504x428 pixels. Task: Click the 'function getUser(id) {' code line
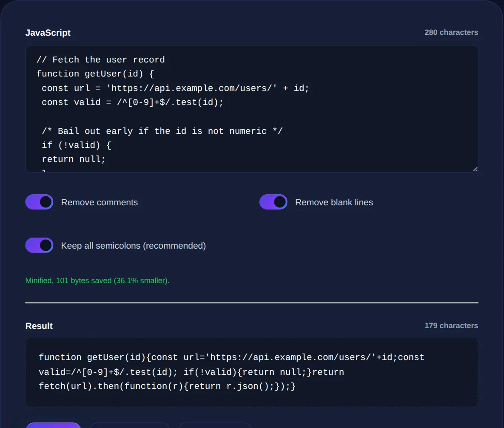95,74
